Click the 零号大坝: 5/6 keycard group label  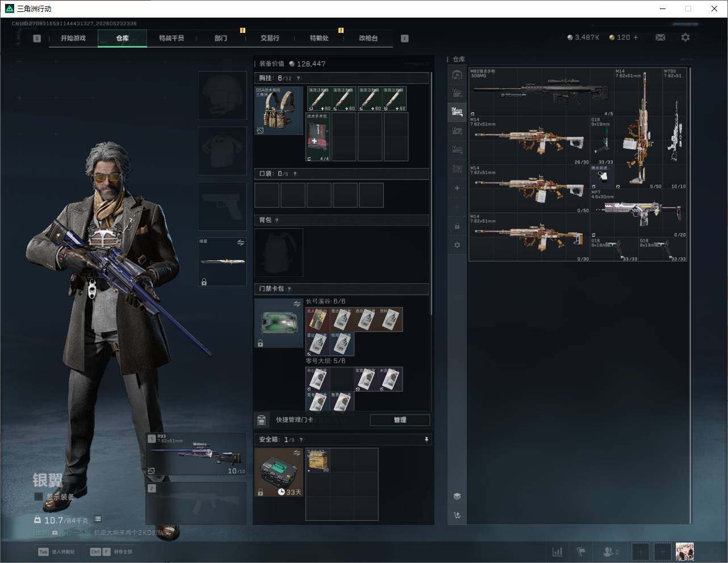(x=325, y=361)
